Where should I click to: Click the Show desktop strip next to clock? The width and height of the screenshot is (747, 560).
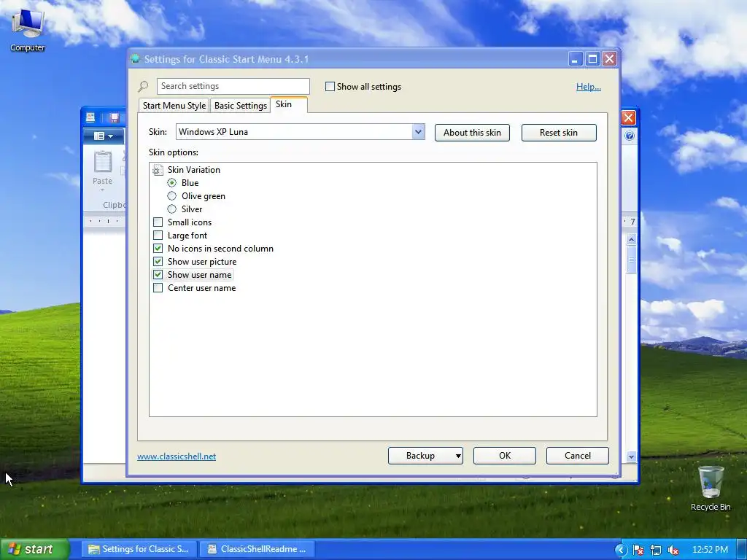tap(742, 550)
